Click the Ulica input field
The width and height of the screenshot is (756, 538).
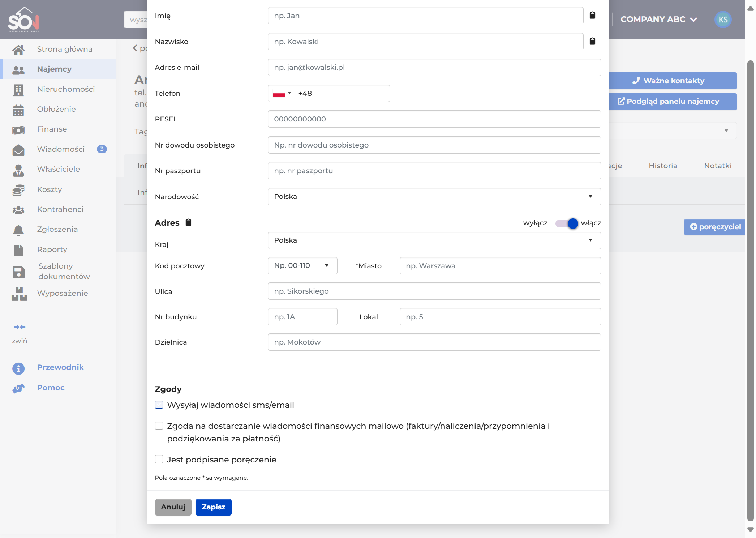[x=434, y=291]
